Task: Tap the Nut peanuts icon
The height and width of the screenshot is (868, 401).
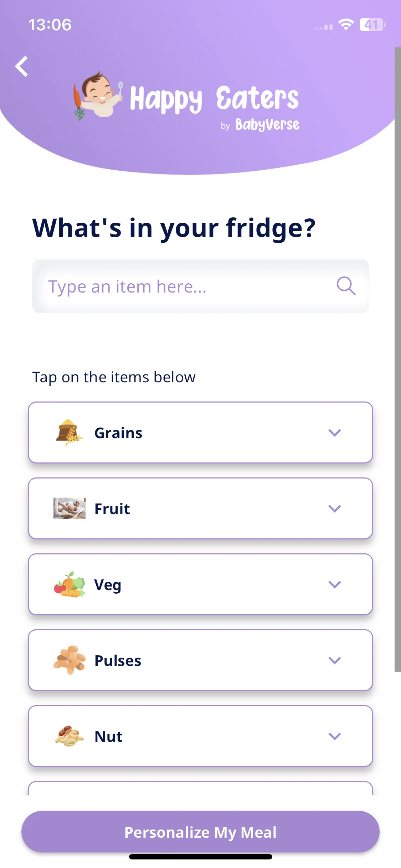Action: pos(70,736)
